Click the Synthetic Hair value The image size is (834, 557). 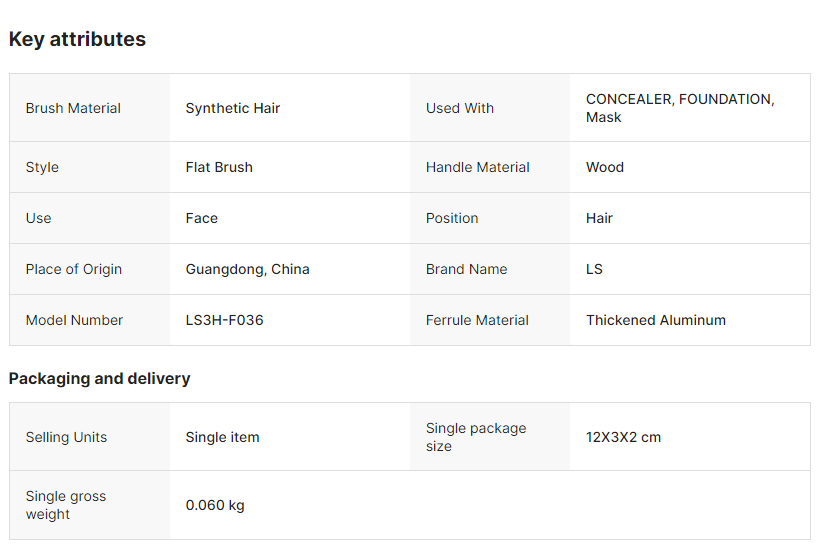233,108
